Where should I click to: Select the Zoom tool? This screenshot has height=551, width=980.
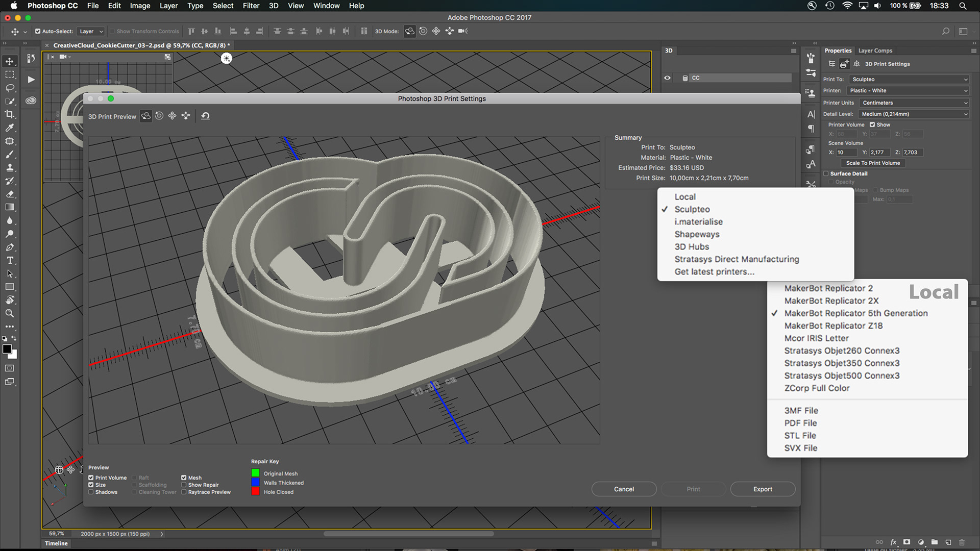(10, 313)
